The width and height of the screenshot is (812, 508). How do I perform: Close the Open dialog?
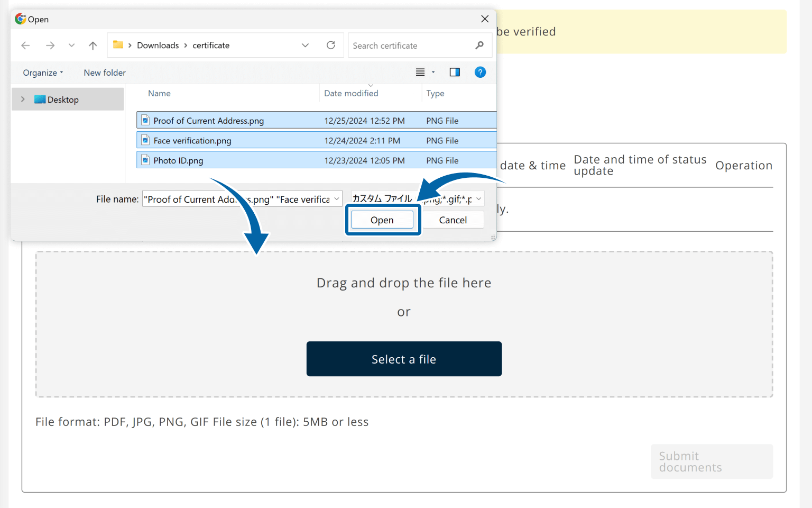[x=485, y=19]
